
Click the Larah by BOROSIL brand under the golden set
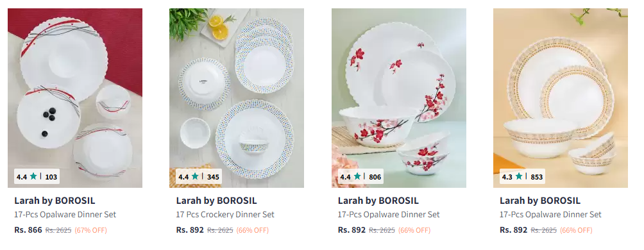pos(540,201)
